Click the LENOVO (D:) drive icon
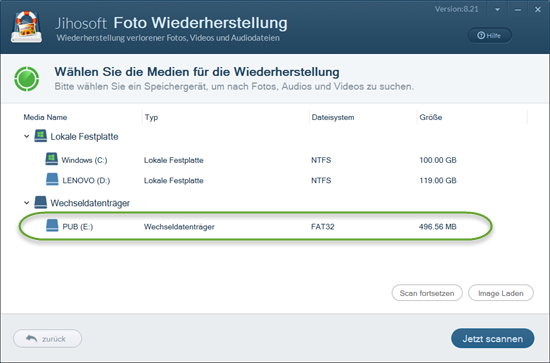The width and height of the screenshot is (550, 363). [52, 179]
